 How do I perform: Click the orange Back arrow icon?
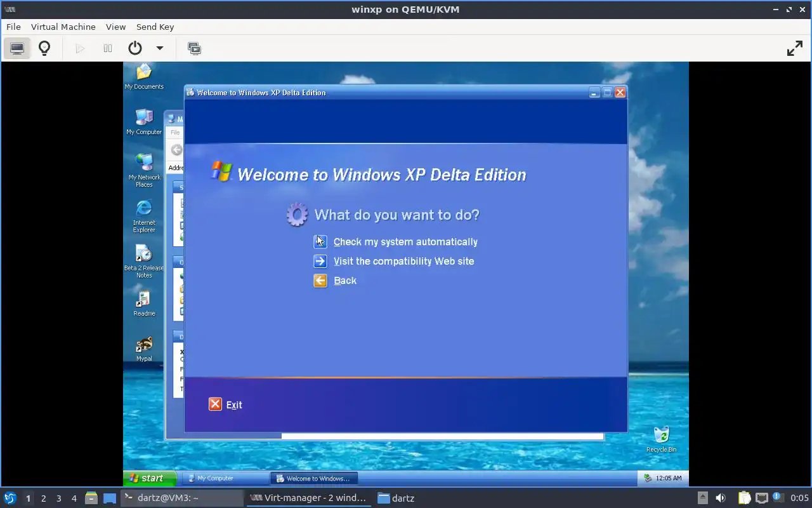320,281
